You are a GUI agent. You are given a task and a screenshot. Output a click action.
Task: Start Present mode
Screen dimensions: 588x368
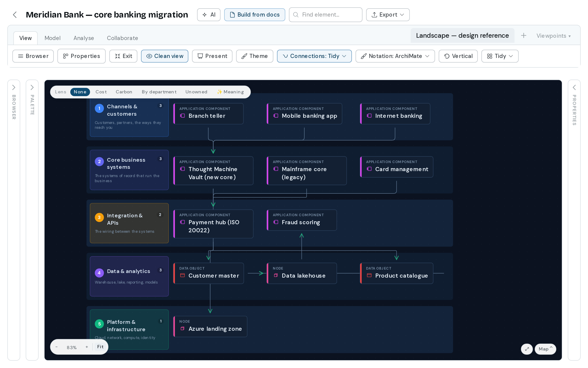[x=212, y=56]
